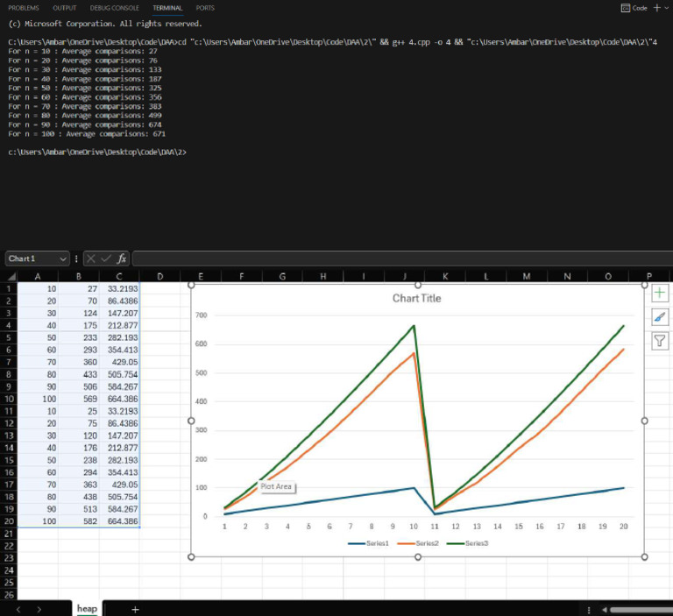The width and height of the screenshot is (673, 616).
Task: Select column B header
Action: tap(79, 277)
